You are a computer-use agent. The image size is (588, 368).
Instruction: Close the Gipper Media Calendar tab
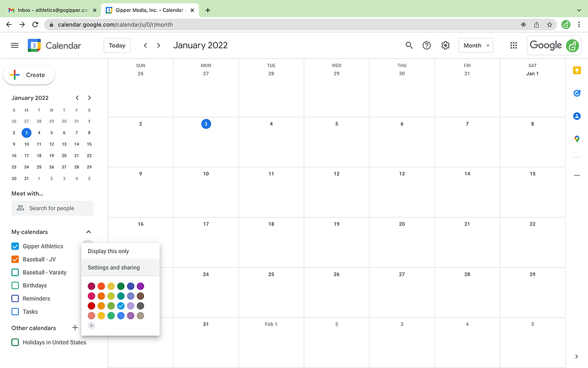192,10
